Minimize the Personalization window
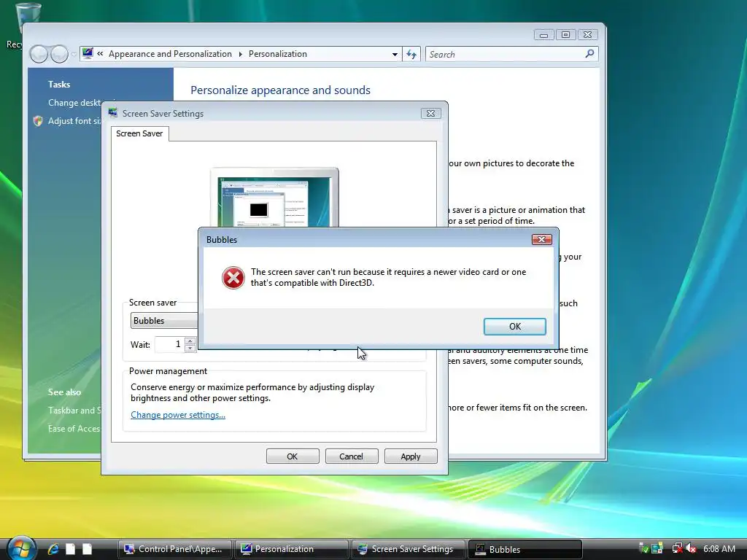 tap(543, 35)
